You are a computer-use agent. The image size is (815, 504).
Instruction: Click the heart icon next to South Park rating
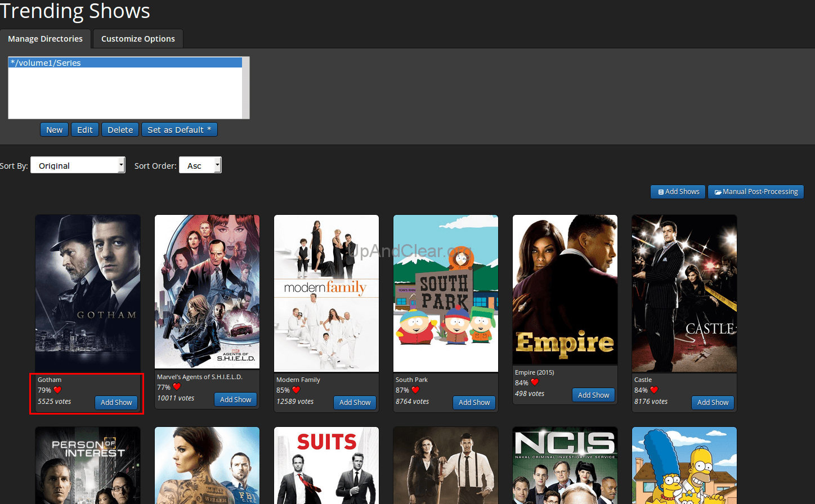click(x=415, y=390)
